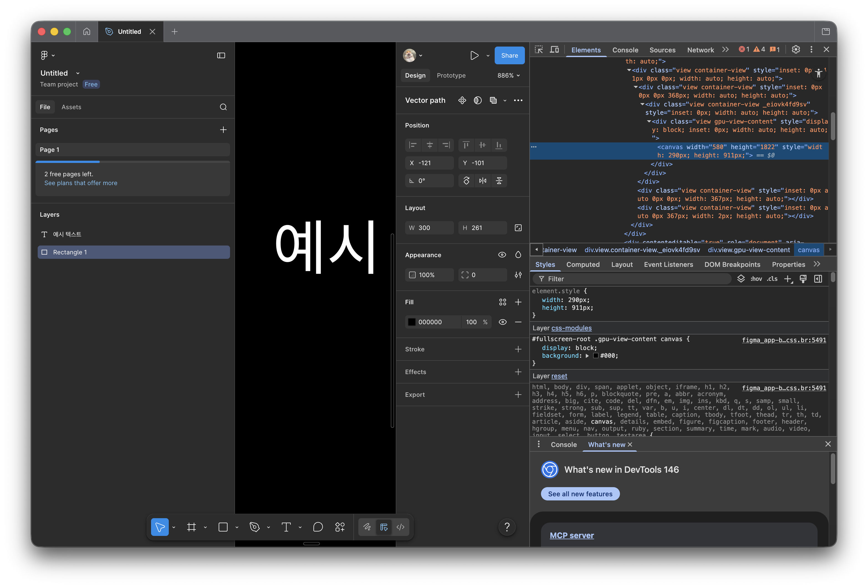Open DevTools settings gear
868x588 pixels.
[x=796, y=50]
